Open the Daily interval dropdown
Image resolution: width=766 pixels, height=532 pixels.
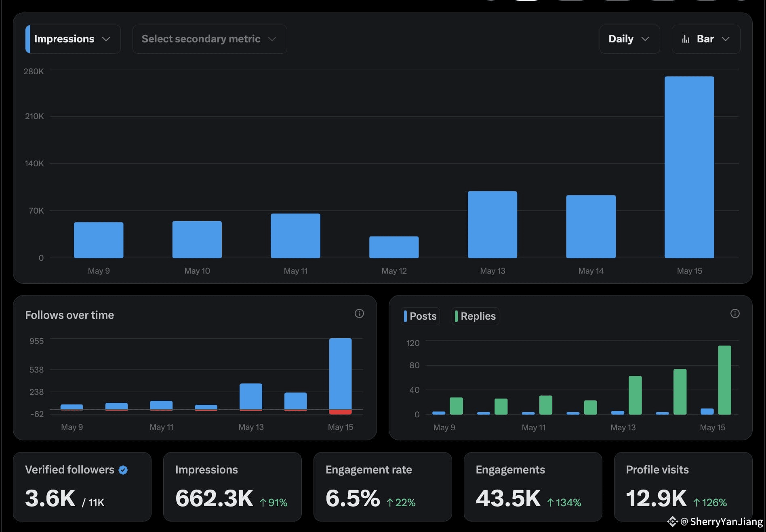(x=629, y=39)
